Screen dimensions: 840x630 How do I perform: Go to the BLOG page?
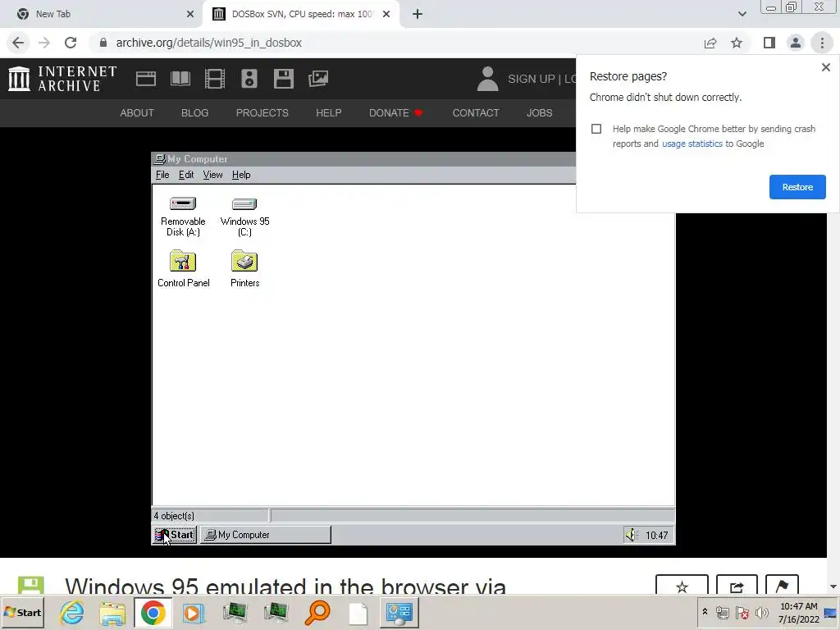[x=194, y=113]
